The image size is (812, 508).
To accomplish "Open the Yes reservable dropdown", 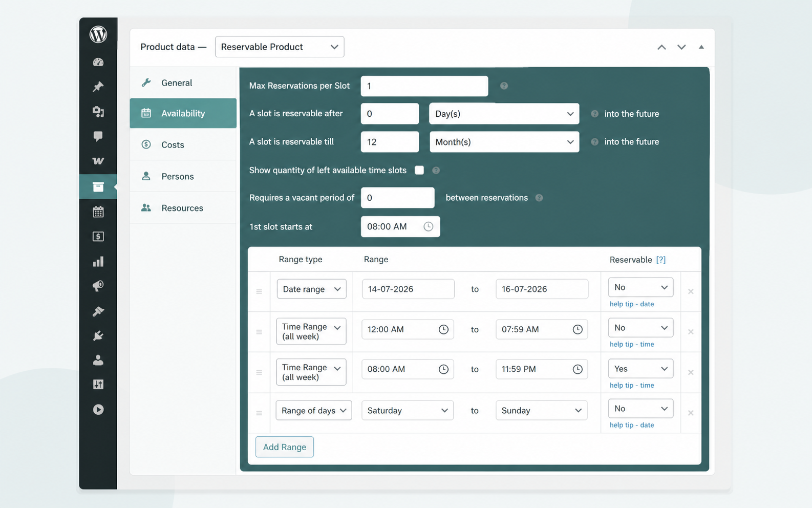I will click(x=640, y=369).
